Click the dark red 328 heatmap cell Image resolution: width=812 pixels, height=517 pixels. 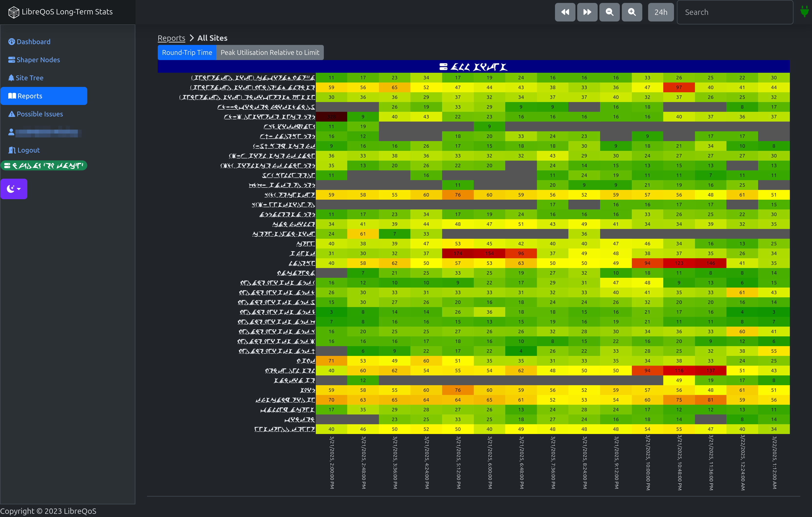pos(331,117)
